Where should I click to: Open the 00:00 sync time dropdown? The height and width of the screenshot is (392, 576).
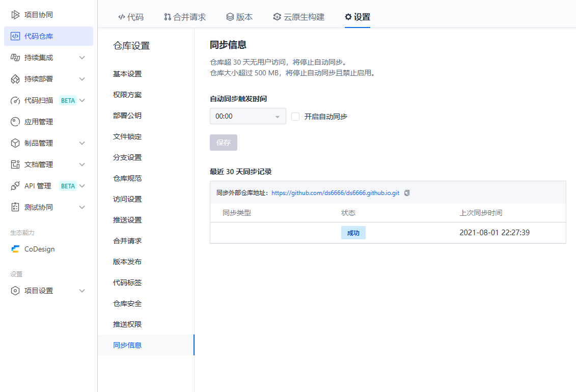coord(248,117)
